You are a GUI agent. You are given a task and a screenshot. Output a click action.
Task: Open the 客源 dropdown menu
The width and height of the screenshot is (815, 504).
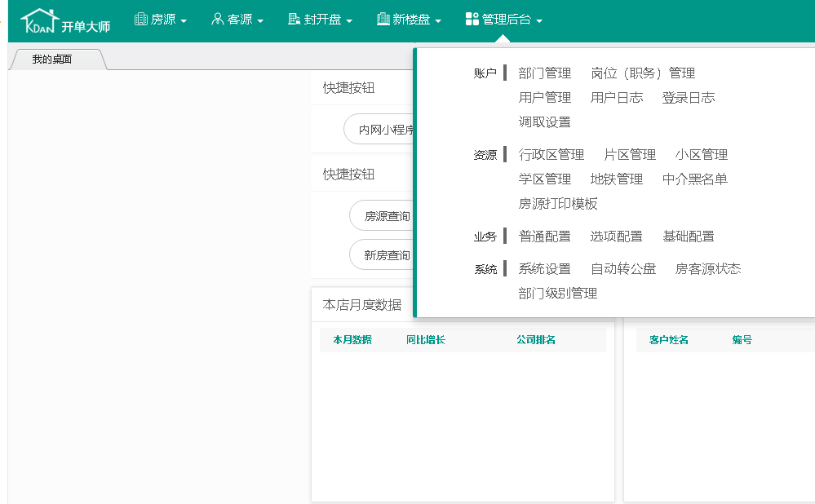click(x=237, y=20)
